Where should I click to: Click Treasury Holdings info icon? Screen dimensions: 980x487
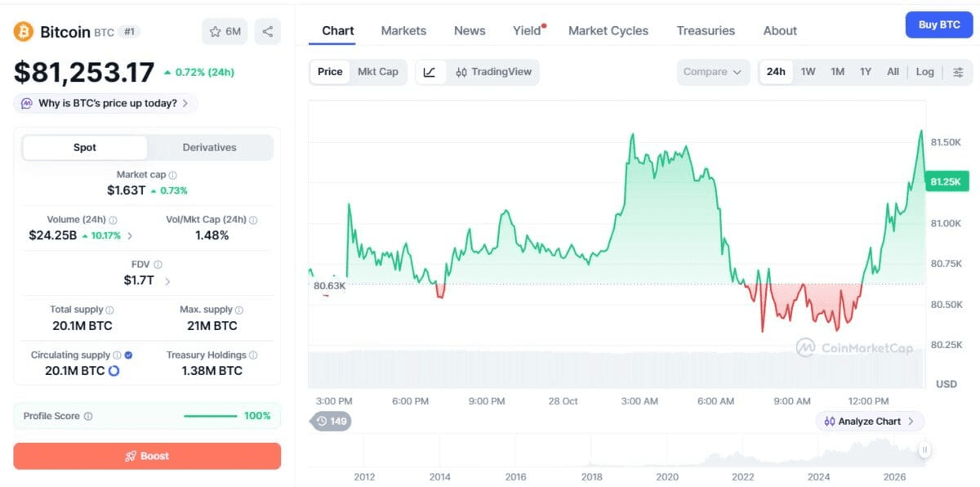[x=253, y=355]
